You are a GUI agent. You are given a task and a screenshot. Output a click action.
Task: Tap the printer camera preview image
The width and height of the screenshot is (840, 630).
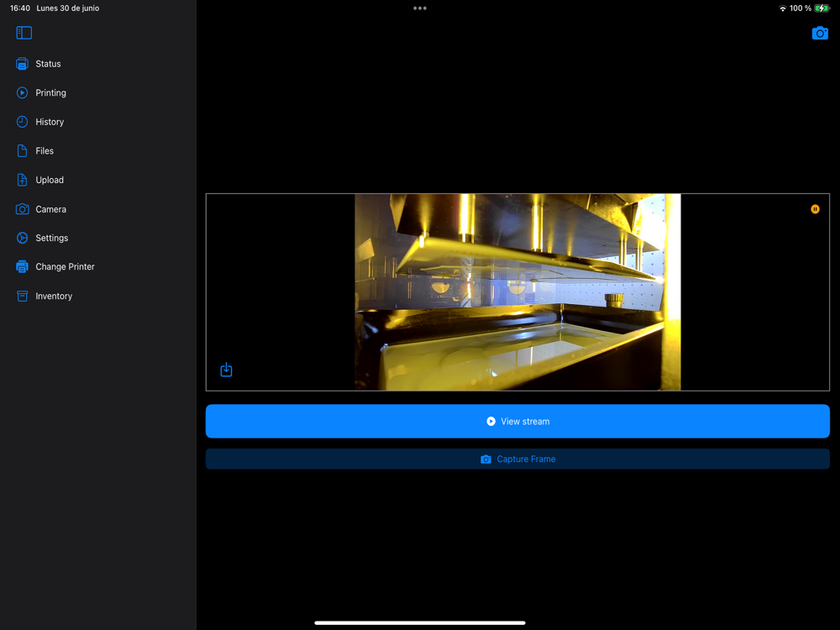pos(517,292)
